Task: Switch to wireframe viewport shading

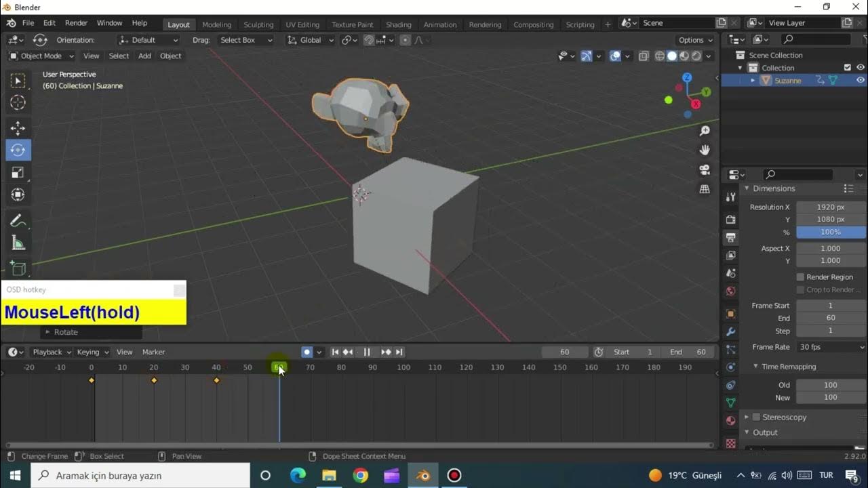Action: click(660, 56)
